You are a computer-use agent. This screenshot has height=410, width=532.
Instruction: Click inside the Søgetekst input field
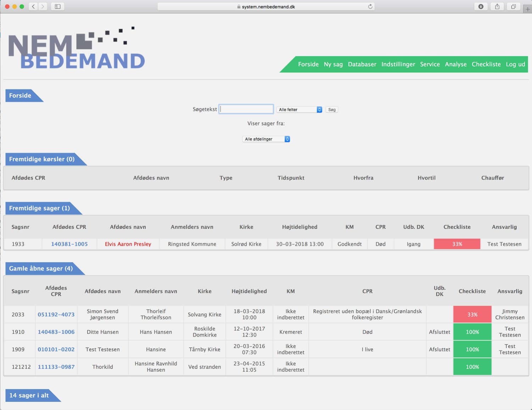pos(246,109)
